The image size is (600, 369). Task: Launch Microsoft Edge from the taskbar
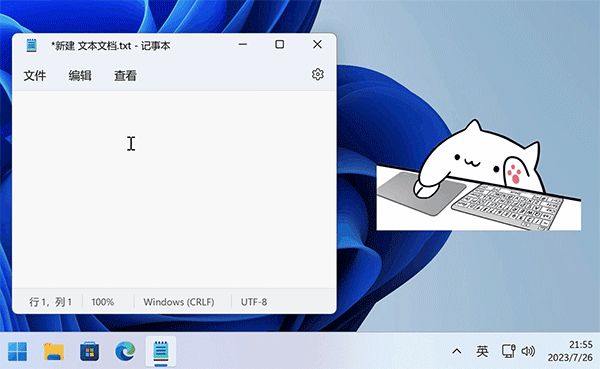pos(125,351)
